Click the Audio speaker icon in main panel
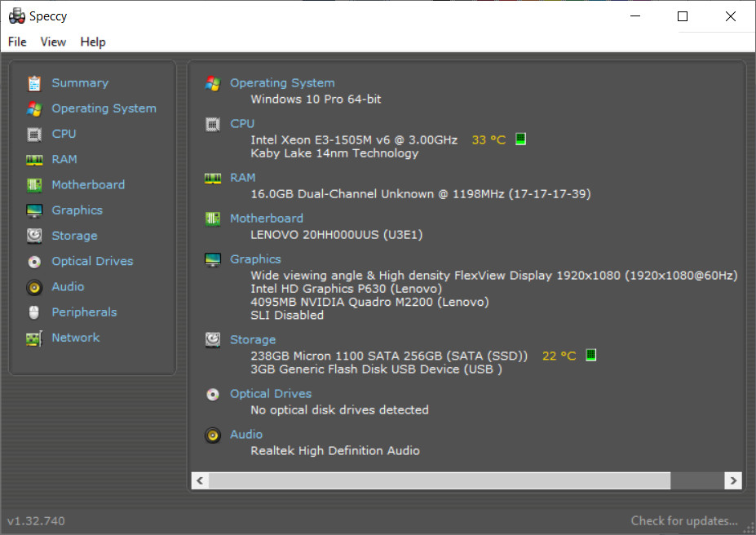 (213, 436)
